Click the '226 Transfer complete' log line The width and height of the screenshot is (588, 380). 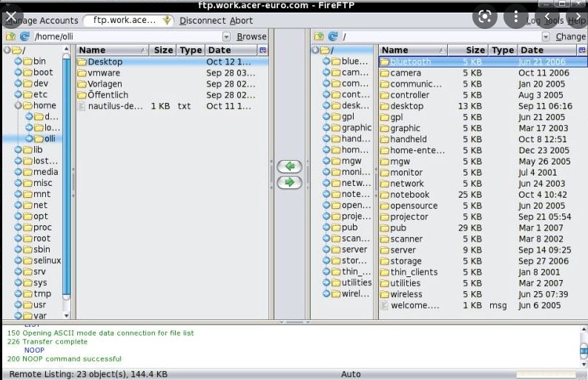(47, 341)
